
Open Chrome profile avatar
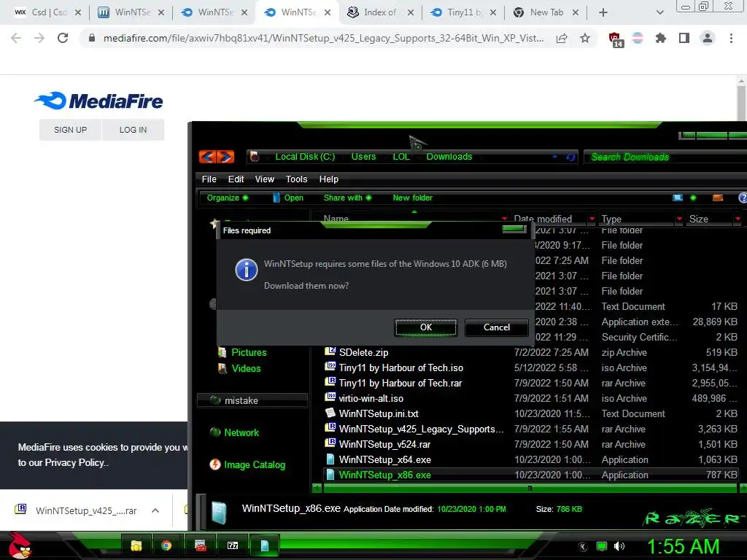708,38
